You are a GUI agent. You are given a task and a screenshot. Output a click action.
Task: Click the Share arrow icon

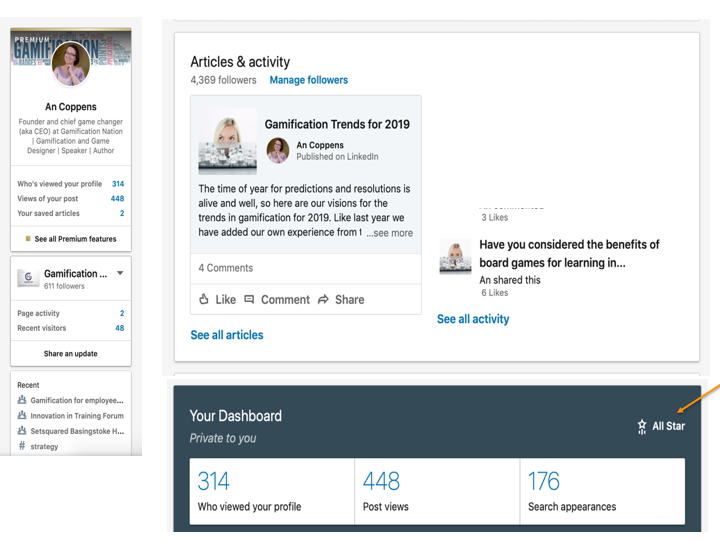(x=323, y=299)
